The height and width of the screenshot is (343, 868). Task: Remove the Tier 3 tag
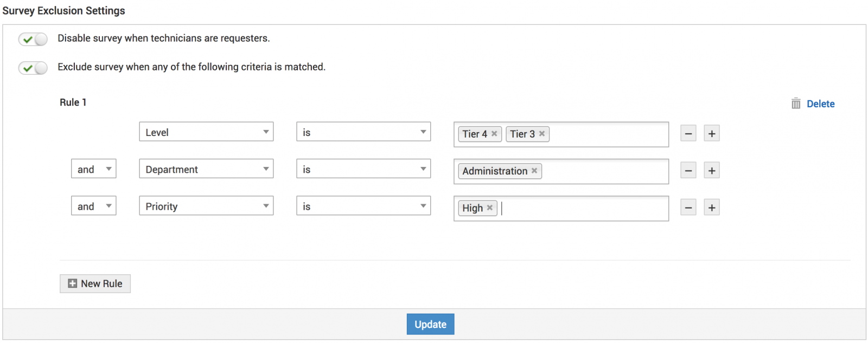tap(542, 133)
